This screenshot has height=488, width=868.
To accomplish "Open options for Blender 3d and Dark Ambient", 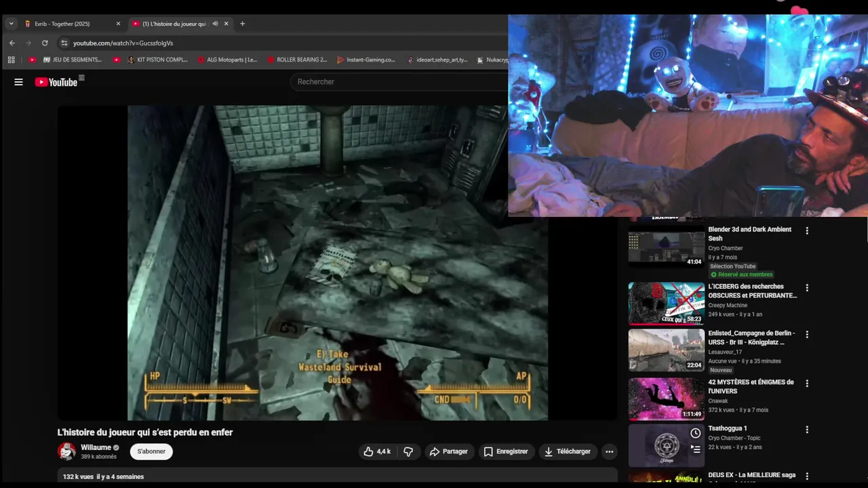I will 807,231.
